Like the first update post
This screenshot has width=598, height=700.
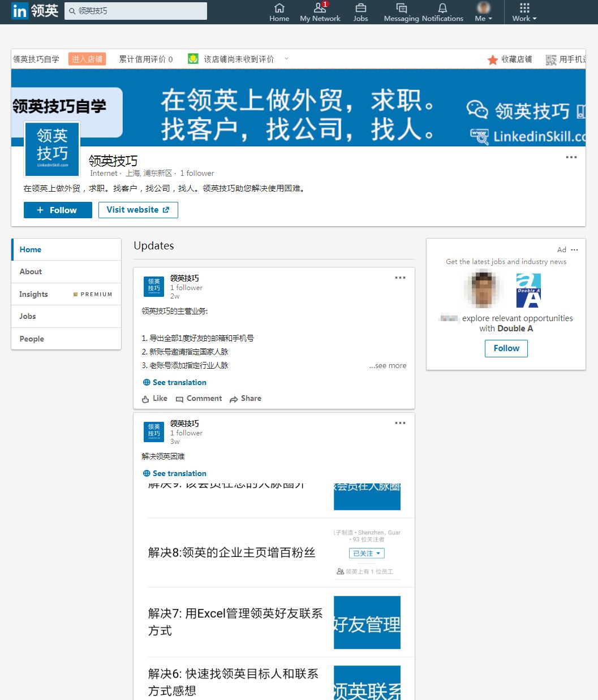pyautogui.click(x=154, y=399)
